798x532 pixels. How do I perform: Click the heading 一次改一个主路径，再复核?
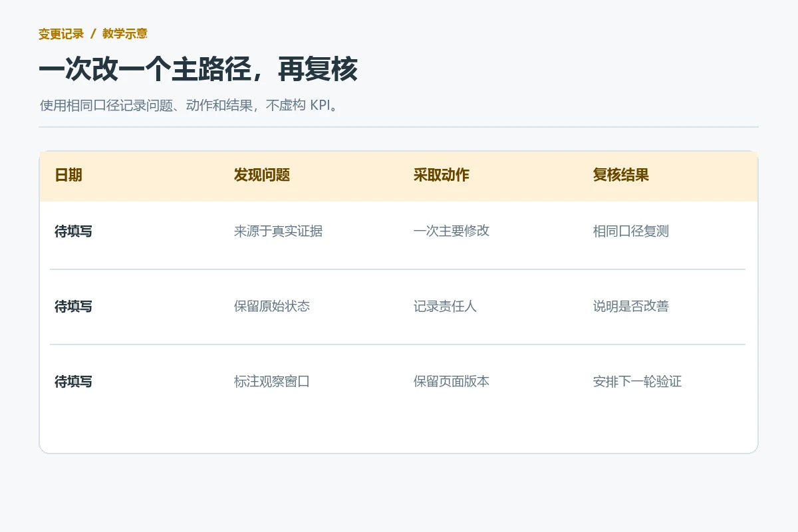pos(198,70)
